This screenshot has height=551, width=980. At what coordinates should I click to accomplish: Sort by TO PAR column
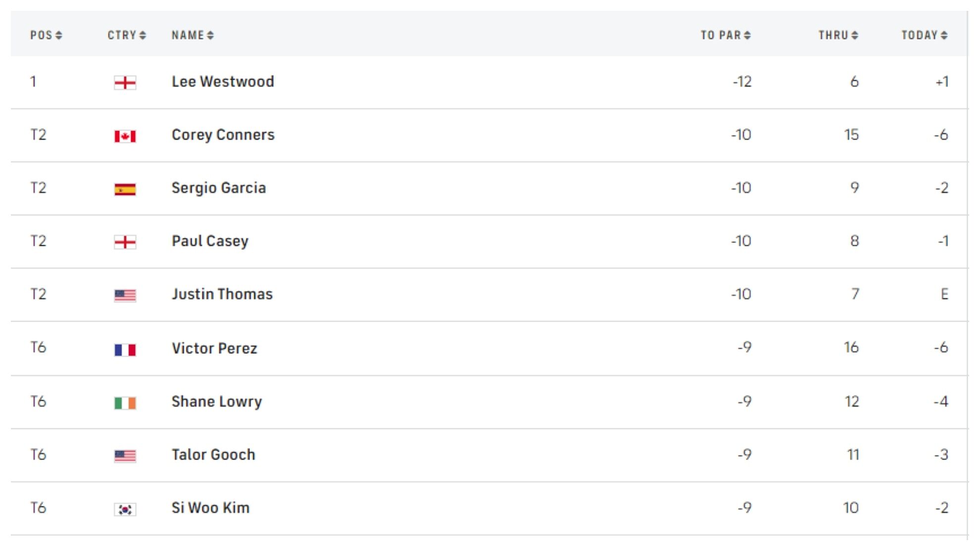pos(726,35)
